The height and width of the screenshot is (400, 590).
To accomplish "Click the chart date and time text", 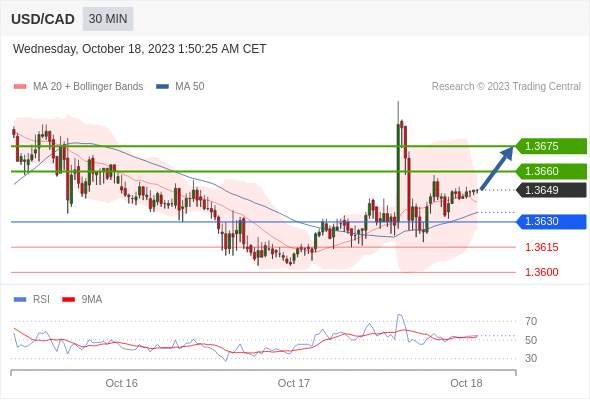I will [140, 49].
